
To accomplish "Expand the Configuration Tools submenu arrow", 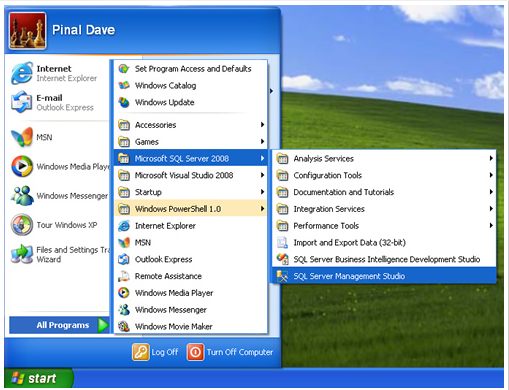I will click(x=491, y=175).
